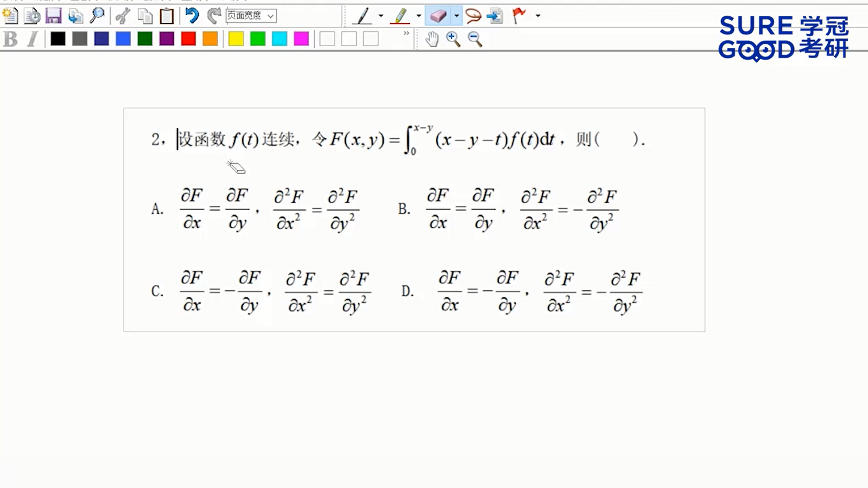Click the Save floppy disk icon
The height and width of the screenshot is (488, 868).
tap(54, 16)
